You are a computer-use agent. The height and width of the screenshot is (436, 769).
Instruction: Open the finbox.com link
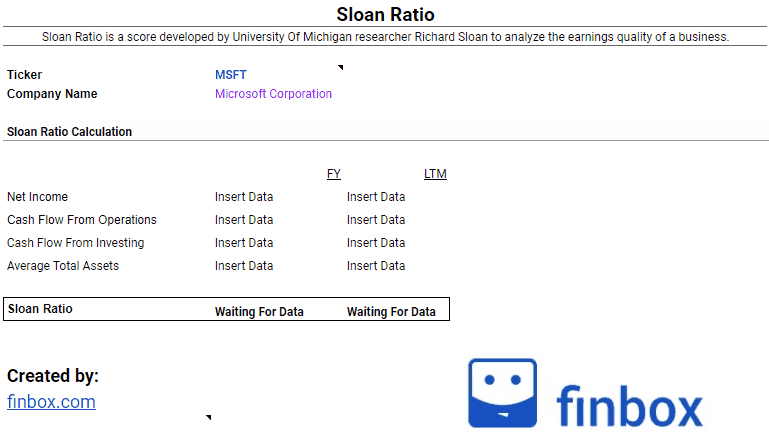[x=51, y=402]
